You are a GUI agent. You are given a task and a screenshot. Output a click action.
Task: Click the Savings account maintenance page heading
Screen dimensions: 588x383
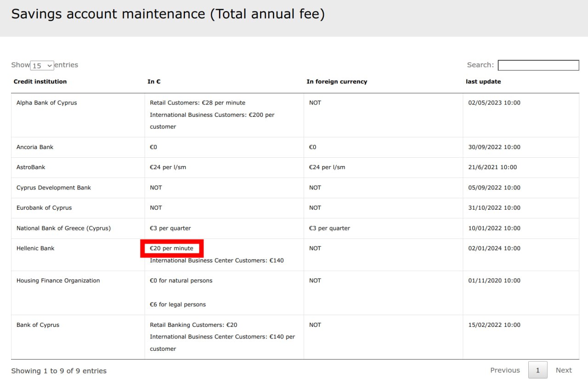(168, 14)
